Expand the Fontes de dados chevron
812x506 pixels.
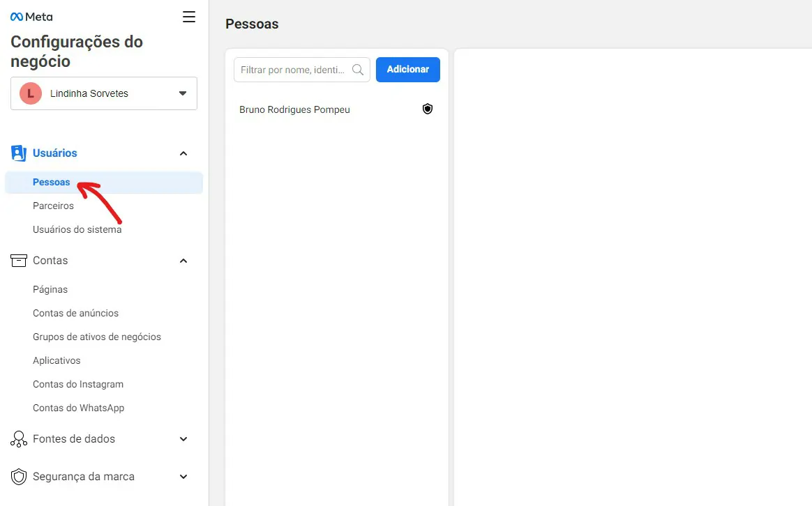tap(183, 438)
